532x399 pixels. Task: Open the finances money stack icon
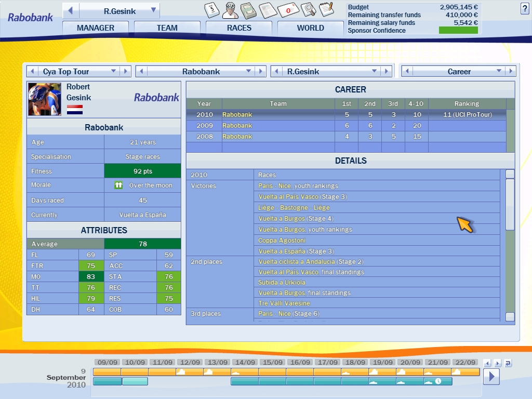pyautogui.click(x=248, y=9)
